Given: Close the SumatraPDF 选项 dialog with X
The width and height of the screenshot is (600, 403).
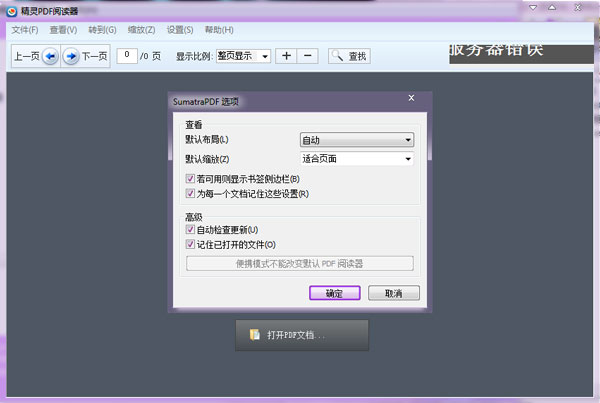Looking at the screenshot, I should point(411,98).
